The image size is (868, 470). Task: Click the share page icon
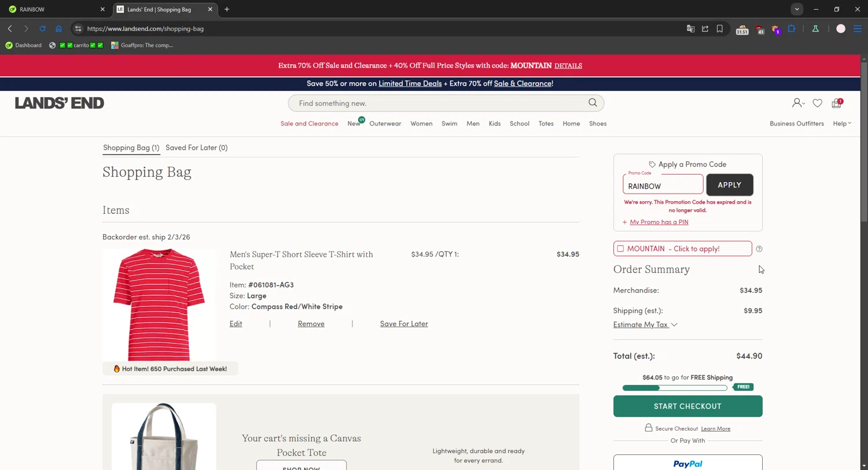tap(705, 28)
